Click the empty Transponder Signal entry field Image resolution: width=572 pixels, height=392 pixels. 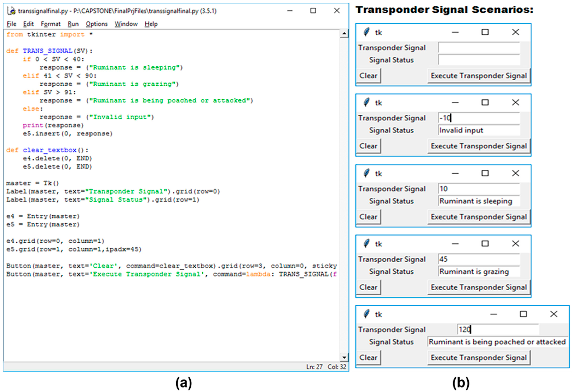pyautogui.click(x=479, y=47)
